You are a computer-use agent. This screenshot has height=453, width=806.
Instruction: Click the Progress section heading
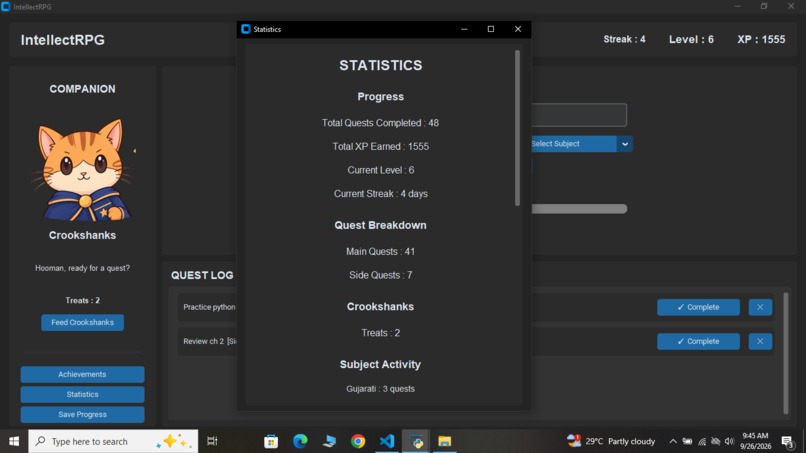tap(380, 97)
